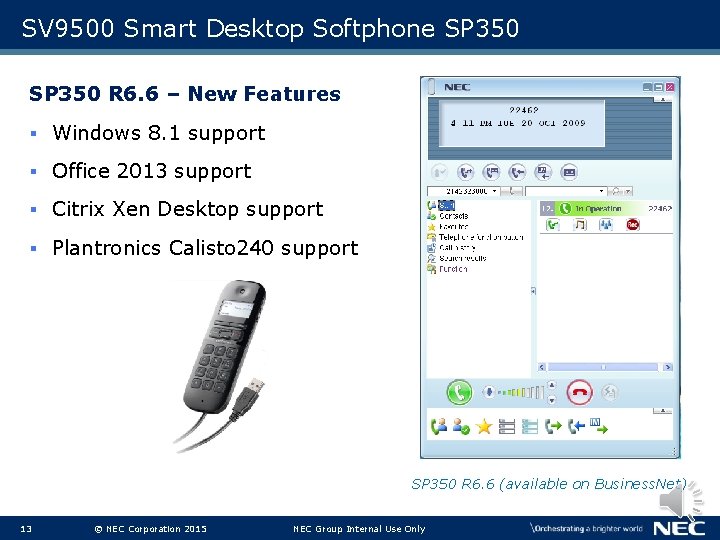Click 'NEC Group Internal Use Only' footer text
The width and height of the screenshot is (720, 540).
(359, 529)
